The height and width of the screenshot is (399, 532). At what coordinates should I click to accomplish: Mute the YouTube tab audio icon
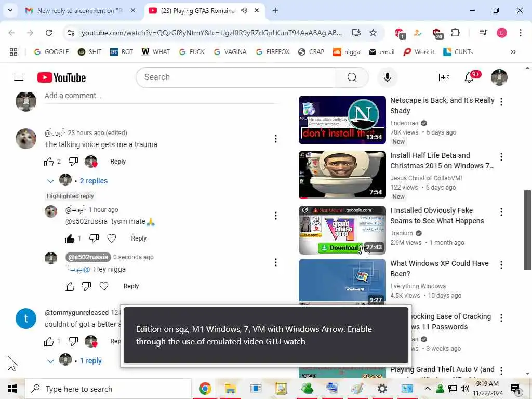coord(244,10)
